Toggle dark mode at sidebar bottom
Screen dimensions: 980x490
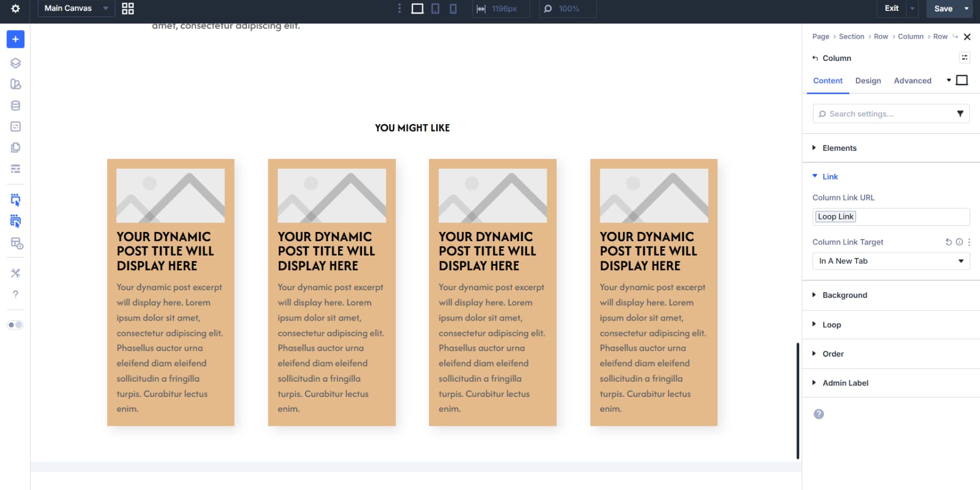[x=15, y=324]
